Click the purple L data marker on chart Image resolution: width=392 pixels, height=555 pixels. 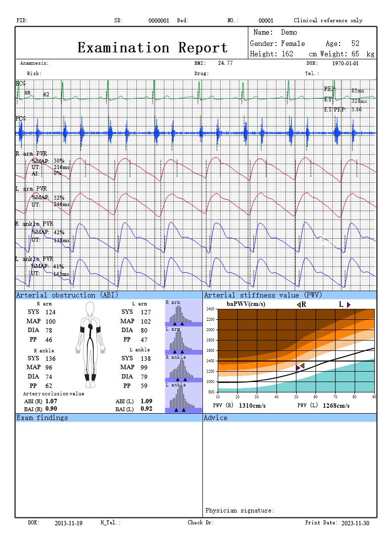click(x=298, y=368)
